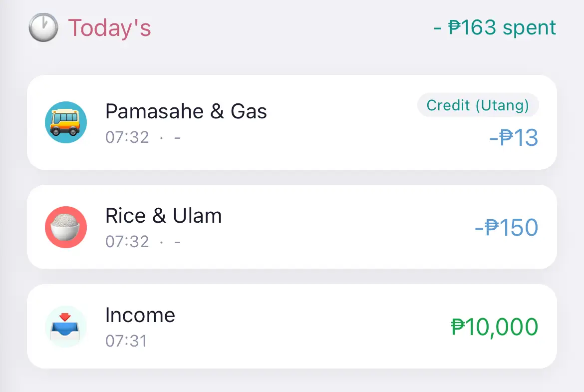Click the clock icon beside Today's
The width and height of the screenshot is (584, 392).
point(43,28)
